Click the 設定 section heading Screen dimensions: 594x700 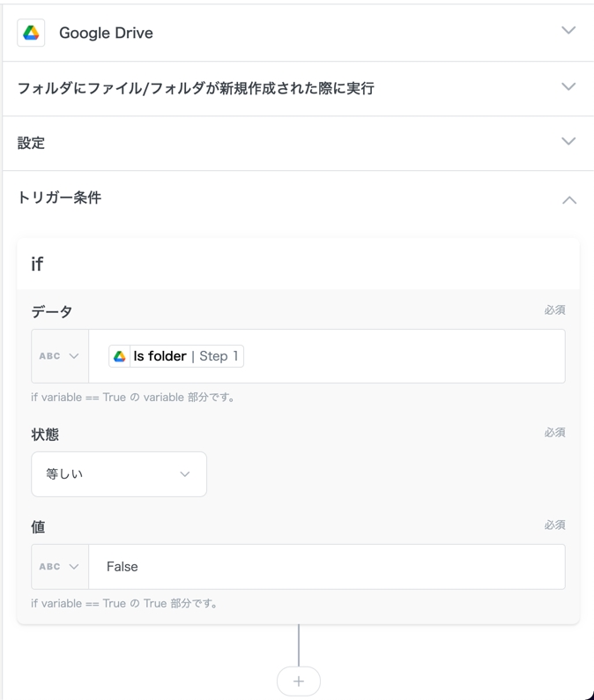point(31,143)
